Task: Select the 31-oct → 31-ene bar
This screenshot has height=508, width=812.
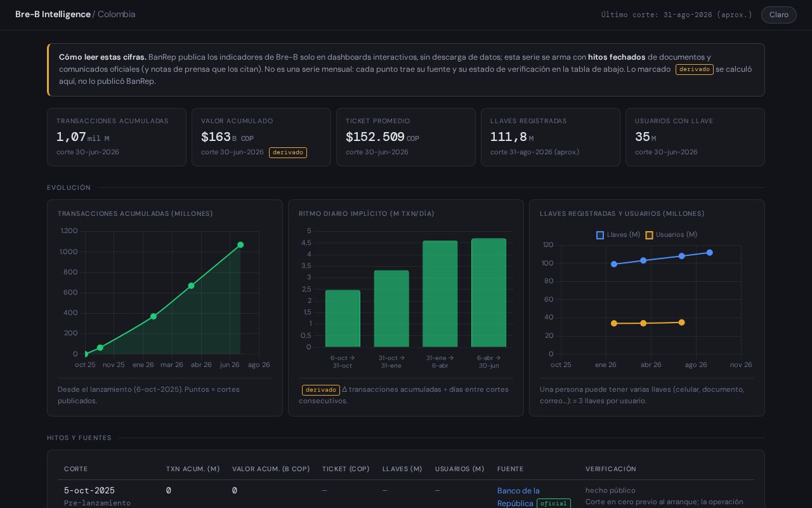Action: coord(391,309)
